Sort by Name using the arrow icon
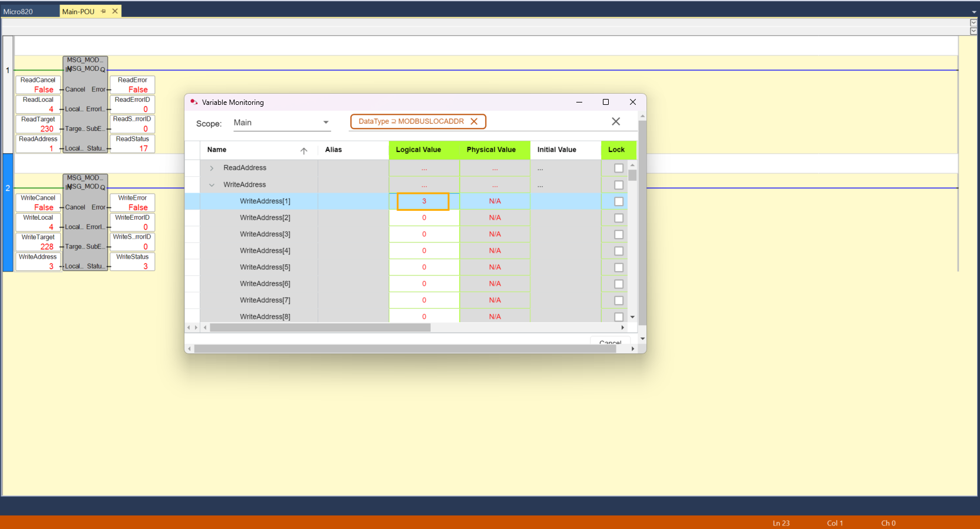 click(303, 151)
